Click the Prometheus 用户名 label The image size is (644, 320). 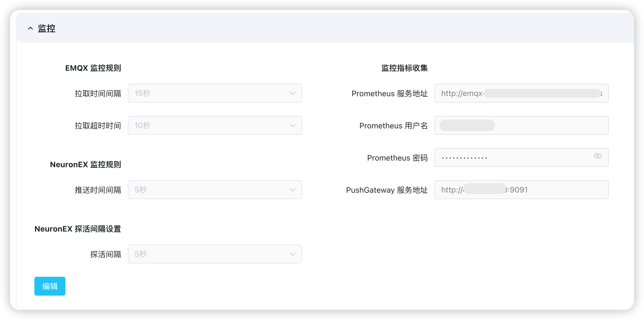click(x=393, y=126)
